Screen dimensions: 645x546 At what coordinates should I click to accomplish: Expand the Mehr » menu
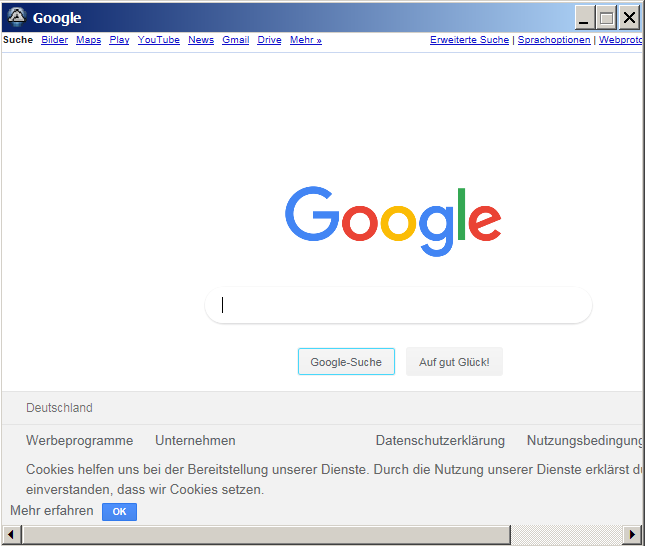pos(306,40)
